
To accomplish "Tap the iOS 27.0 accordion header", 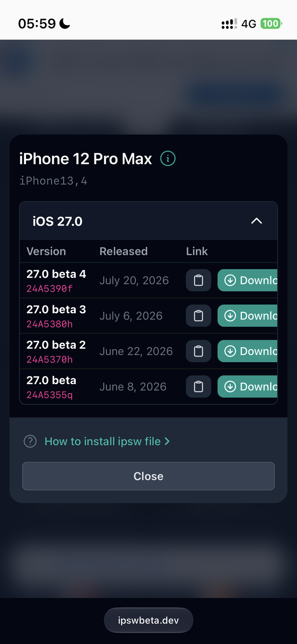I will 148,221.
